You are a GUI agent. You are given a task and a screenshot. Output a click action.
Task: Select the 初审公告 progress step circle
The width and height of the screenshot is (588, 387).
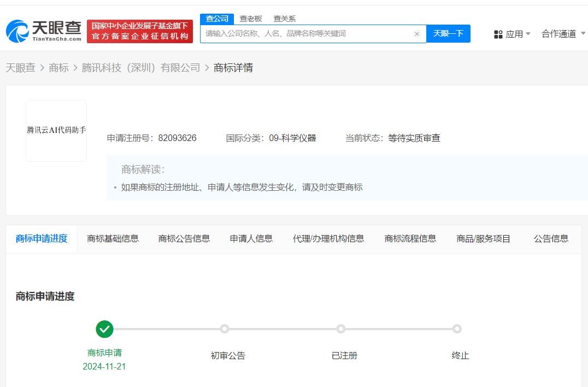tap(224, 329)
